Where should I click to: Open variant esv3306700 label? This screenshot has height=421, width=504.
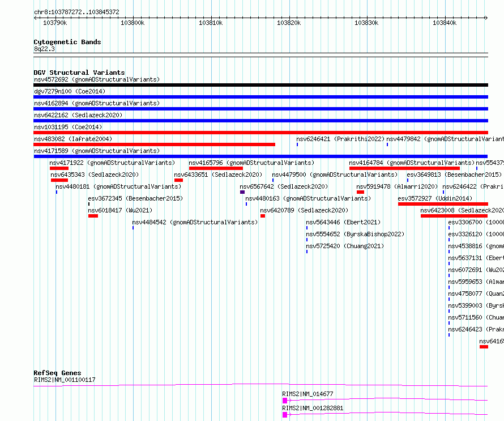coord(476,222)
